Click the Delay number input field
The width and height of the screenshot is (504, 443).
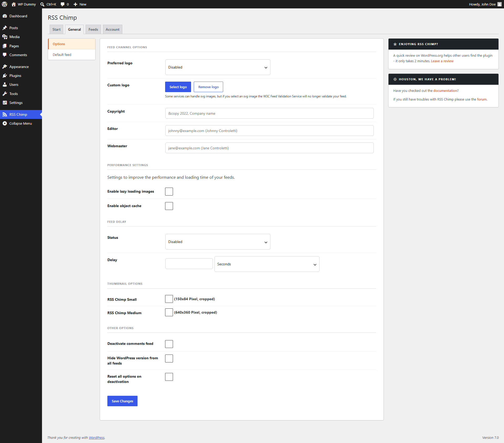tap(189, 264)
